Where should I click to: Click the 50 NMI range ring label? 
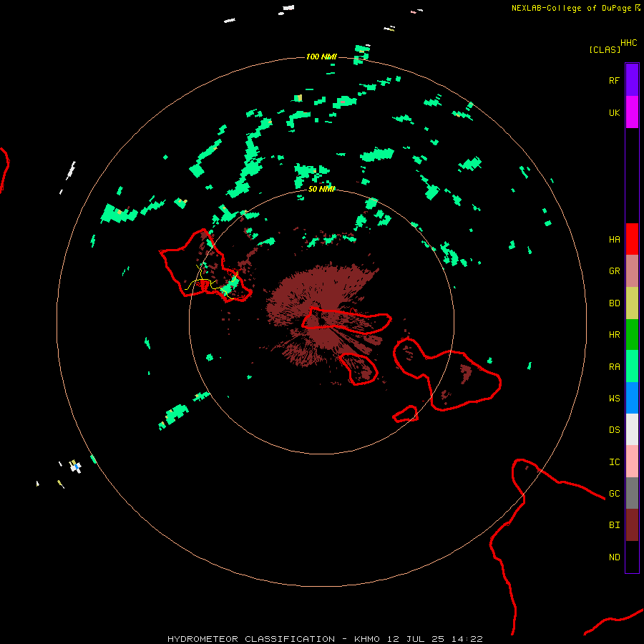(321, 189)
